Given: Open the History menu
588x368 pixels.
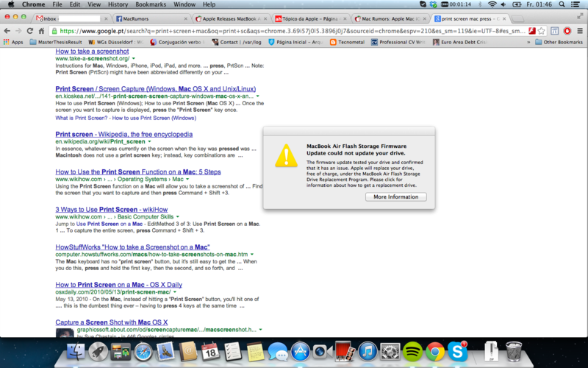Looking at the screenshot, I should (x=118, y=4).
